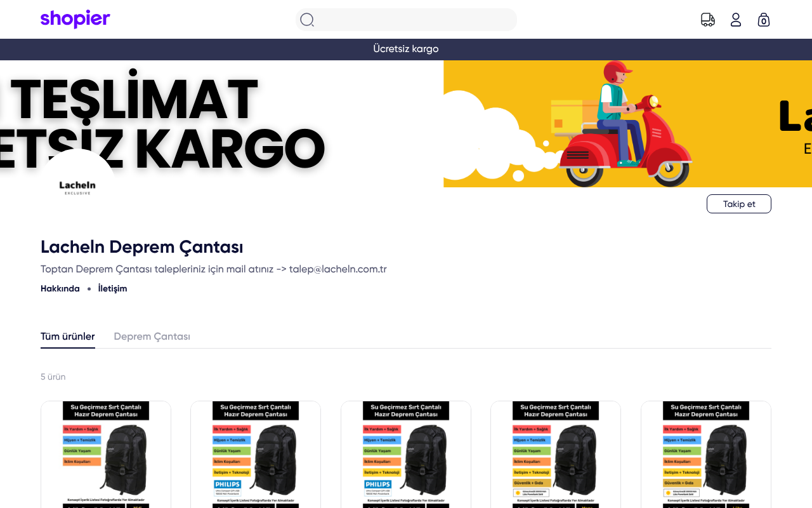Screen dimensions: 812x508
Task: Click the Lacheln Deprem Çantası store title
Action: (x=142, y=247)
